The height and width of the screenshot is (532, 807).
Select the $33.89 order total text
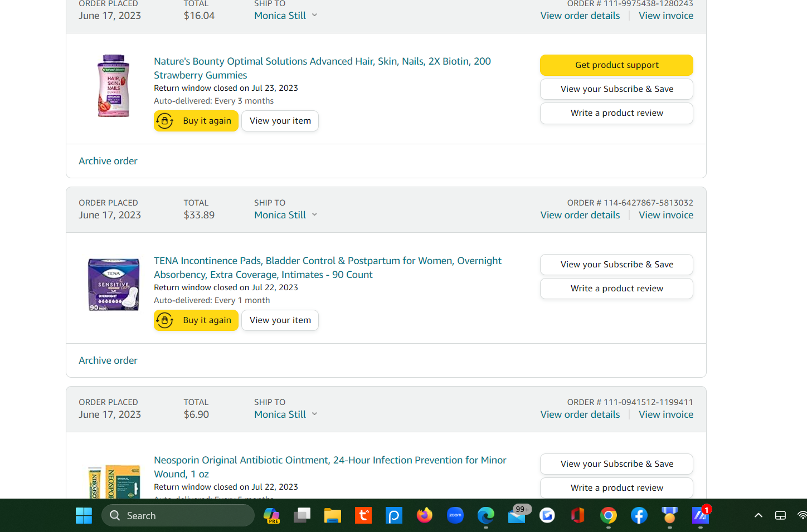(199, 215)
